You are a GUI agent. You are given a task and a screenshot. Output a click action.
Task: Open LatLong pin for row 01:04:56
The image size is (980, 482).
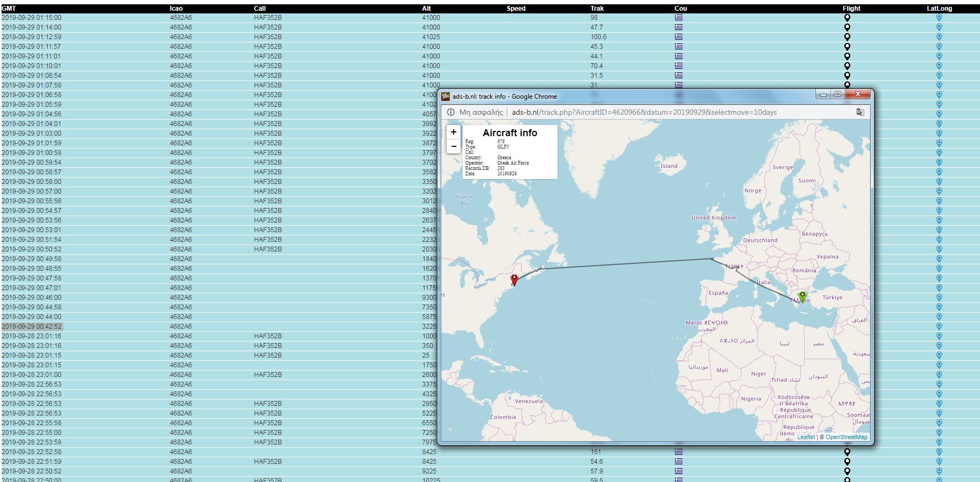click(939, 114)
